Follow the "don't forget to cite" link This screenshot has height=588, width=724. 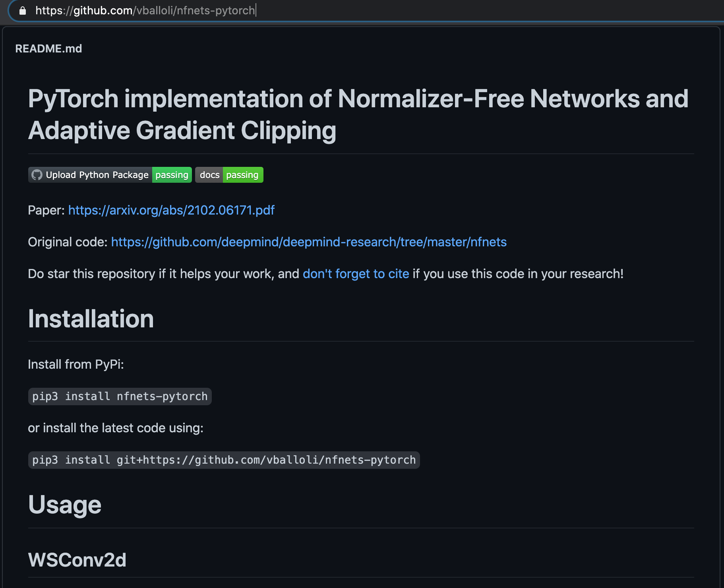pos(356,274)
